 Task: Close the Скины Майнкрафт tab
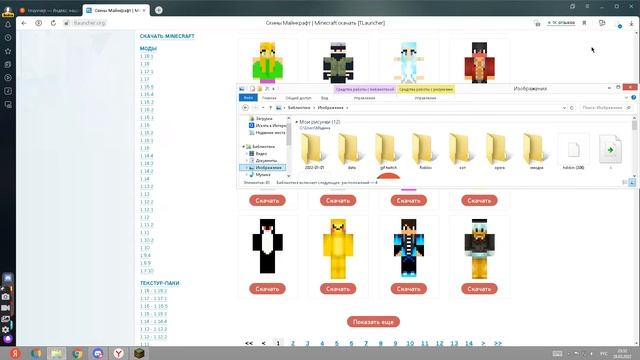[x=144, y=10]
